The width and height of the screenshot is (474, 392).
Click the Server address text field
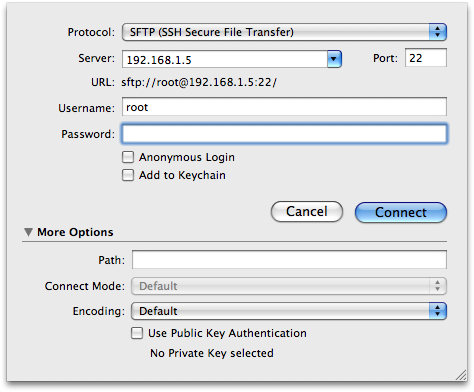(225, 59)
